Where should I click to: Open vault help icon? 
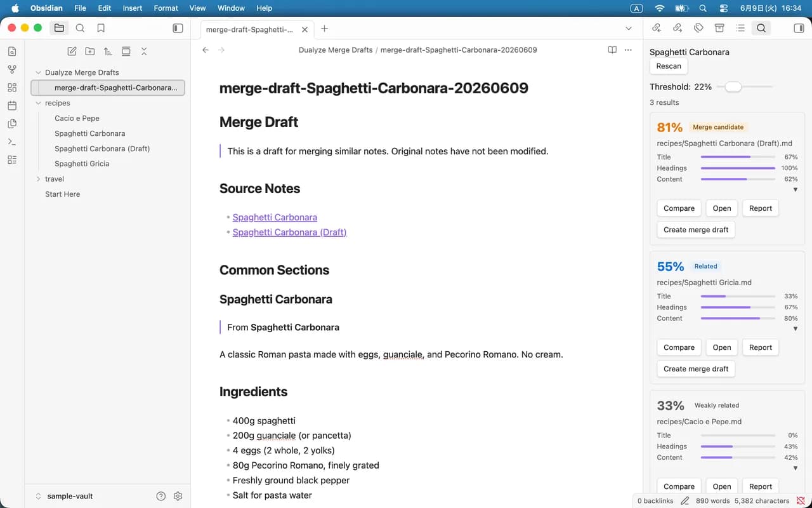click(161, 496)
